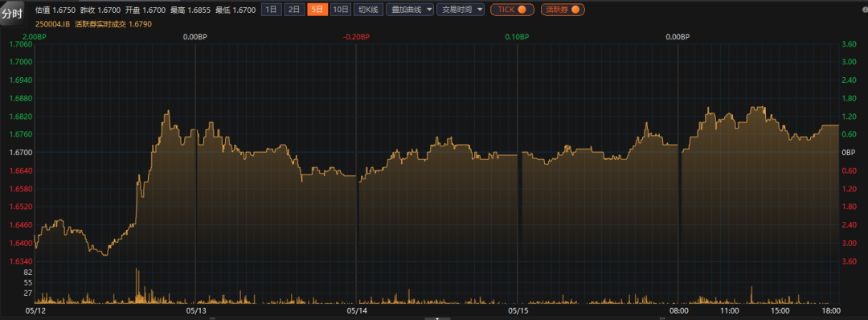Select the highlighted 5日 range button
Viewport: 868px width, 320px height.
point(317,10)
